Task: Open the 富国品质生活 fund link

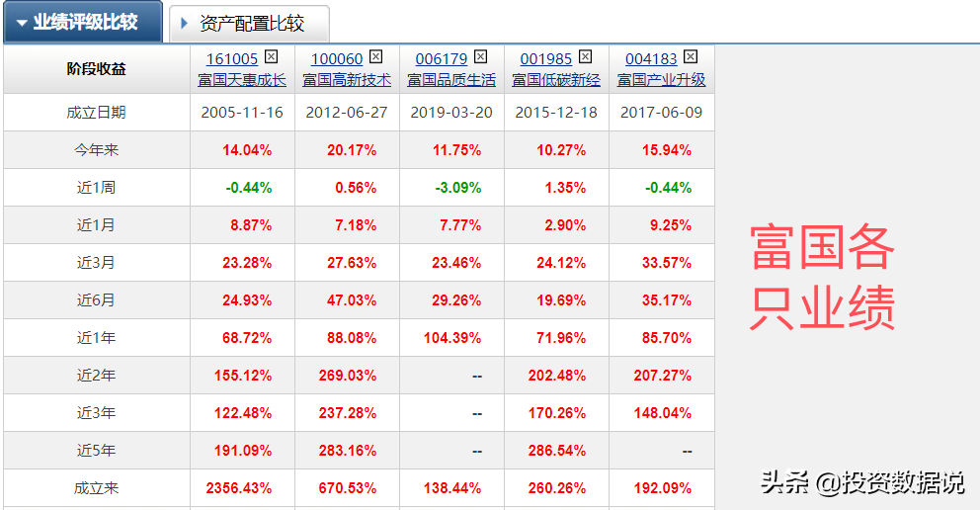Action: click(451, 80)
